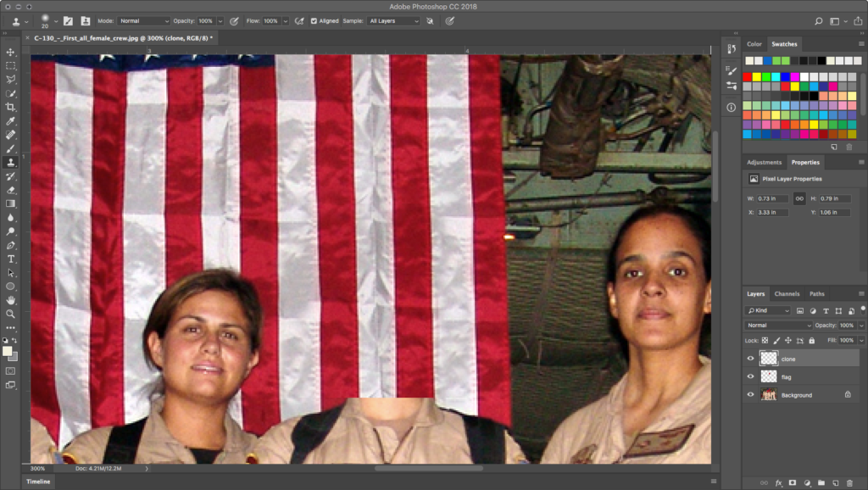Switch to the Channels tab
Viewport: 868px width, 490px height.
pyautogui.click(x=787, y=294)
